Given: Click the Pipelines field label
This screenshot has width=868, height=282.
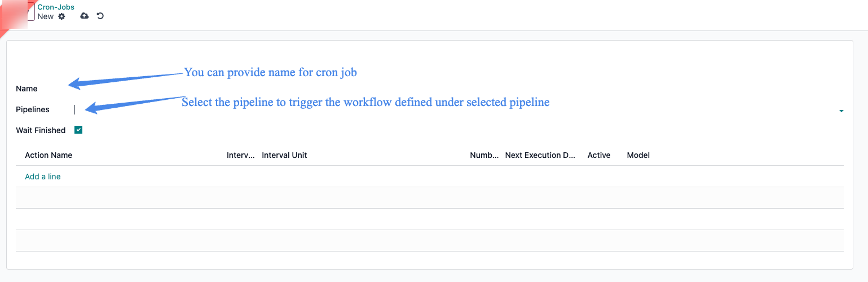Looking at the screenshot, I should point(33,109).
